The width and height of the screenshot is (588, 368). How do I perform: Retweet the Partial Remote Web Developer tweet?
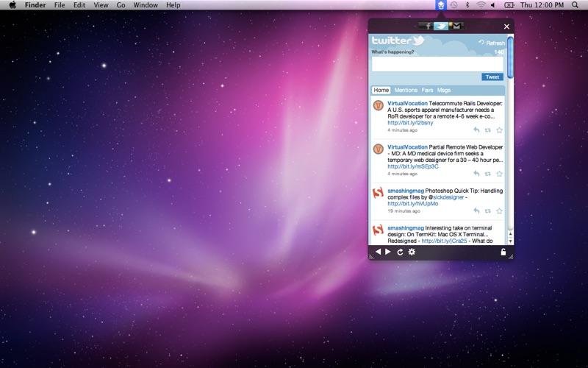point(487,174)
